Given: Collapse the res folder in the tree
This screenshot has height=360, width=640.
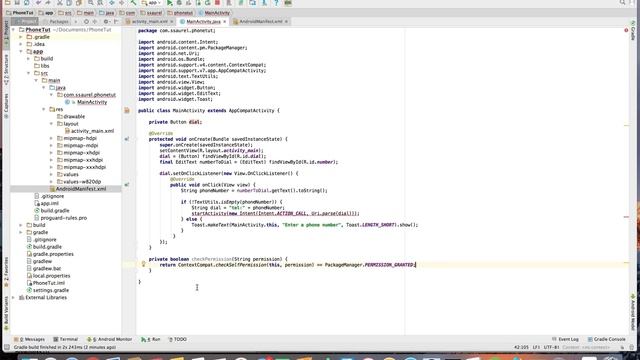Looking at the screenshot, I should [44, 109].
